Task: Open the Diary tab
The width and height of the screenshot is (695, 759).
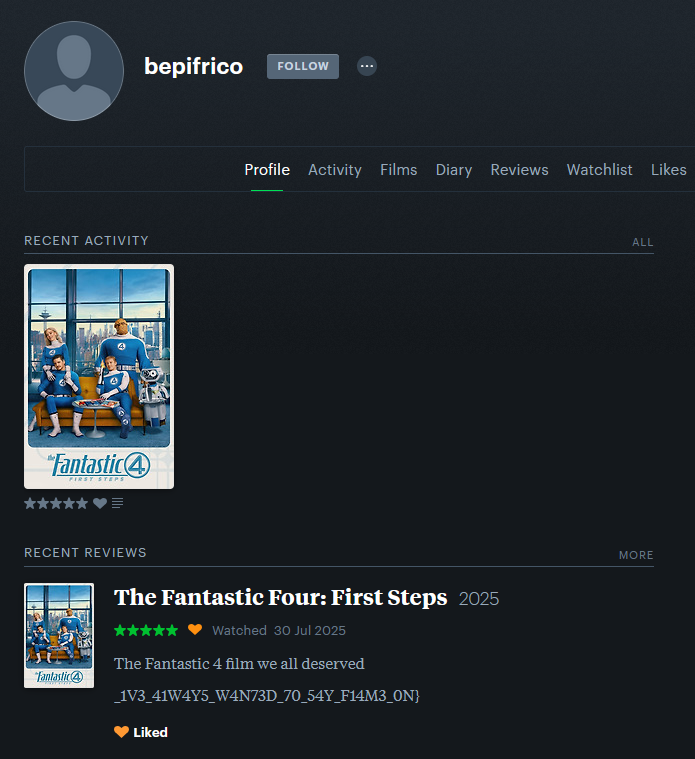Action: pos(453,170)
